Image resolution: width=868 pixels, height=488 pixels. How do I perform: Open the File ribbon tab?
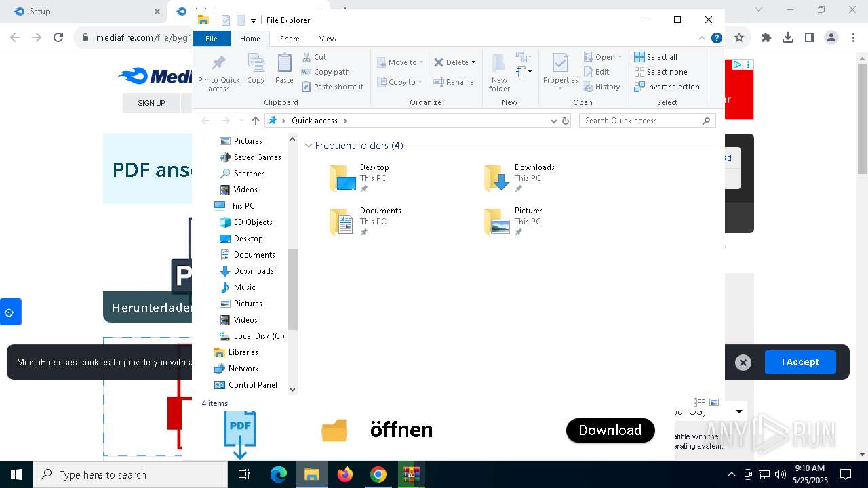(212, 39)
